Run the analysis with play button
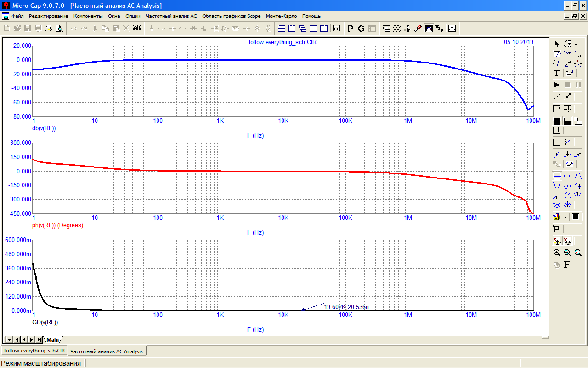 tap(557, 85)
